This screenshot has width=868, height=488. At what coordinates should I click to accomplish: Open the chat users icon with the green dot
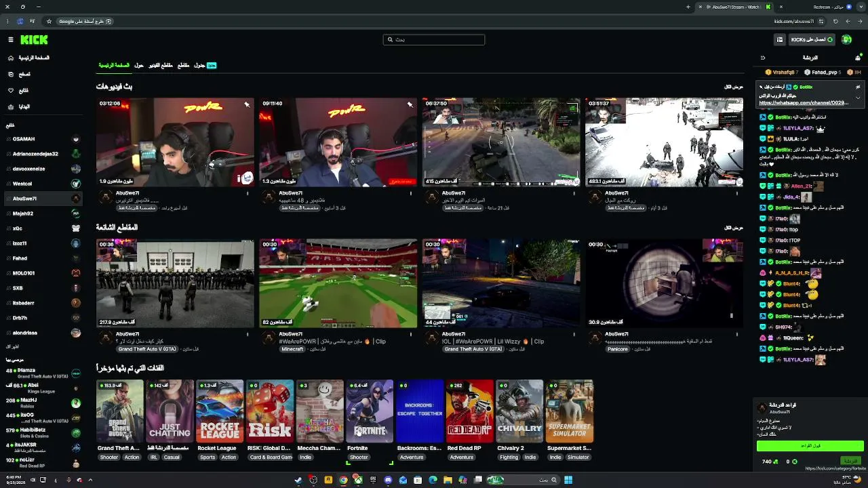857,58
